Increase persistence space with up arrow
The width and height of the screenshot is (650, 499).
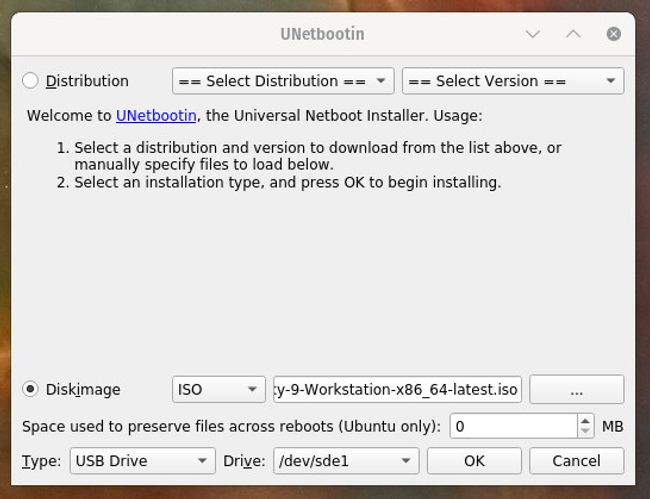pos(585,420)
